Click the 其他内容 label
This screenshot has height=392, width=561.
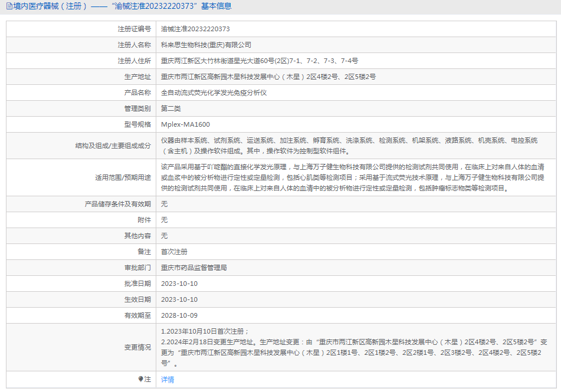pyautogui.click(x=137, y=236)
